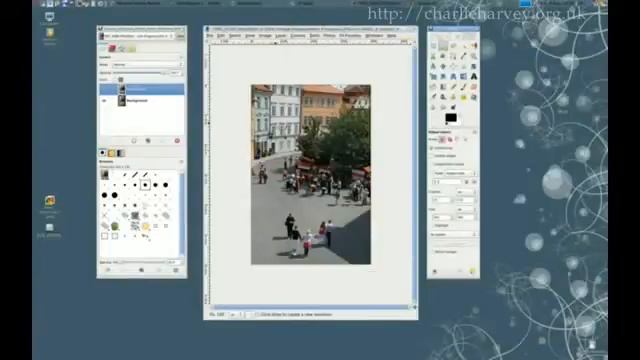Switch to the Gradients tab beside Brushes
This screenshot has width=640, height=360.
coord(121,153)
